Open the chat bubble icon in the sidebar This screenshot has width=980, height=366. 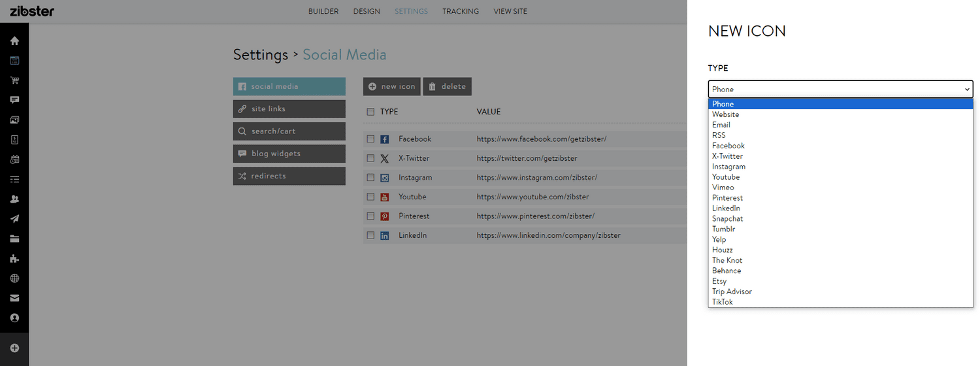point(14,100)
